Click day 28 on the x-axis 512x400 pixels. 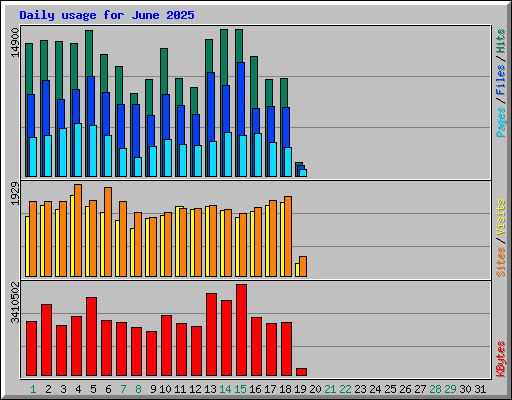[x=435, y=389]
